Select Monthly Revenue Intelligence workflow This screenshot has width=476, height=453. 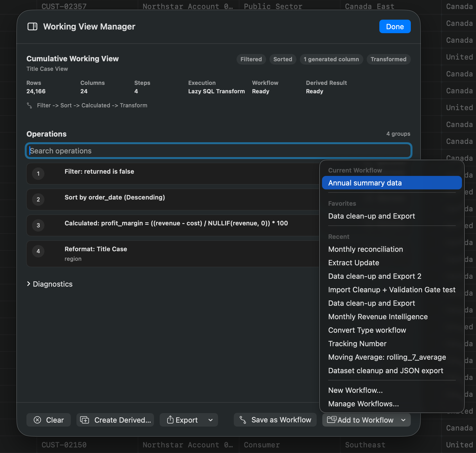coord(392,317)
